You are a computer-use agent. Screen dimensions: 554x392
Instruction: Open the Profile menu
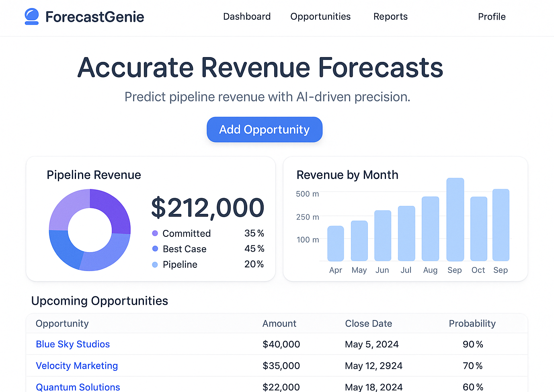pos(491,16)
